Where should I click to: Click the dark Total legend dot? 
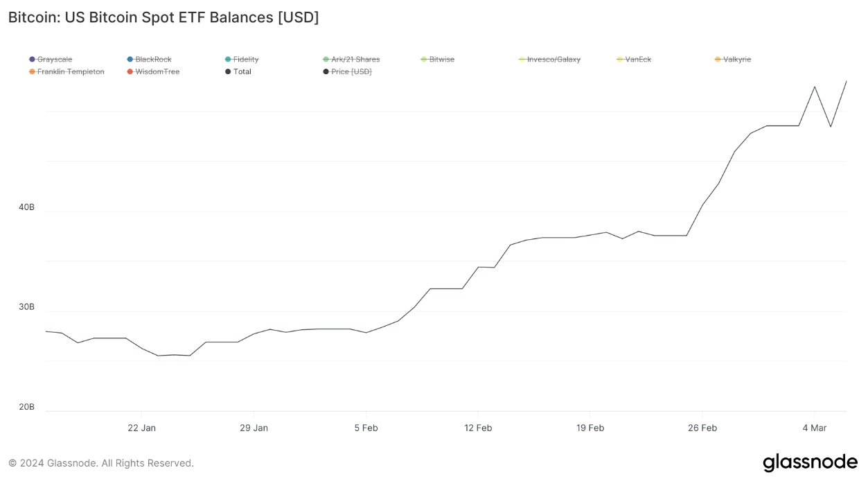(x=228, y=71)
